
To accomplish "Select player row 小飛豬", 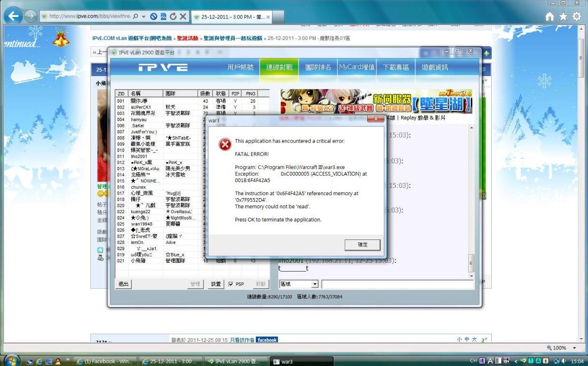I will coord(192,261).
